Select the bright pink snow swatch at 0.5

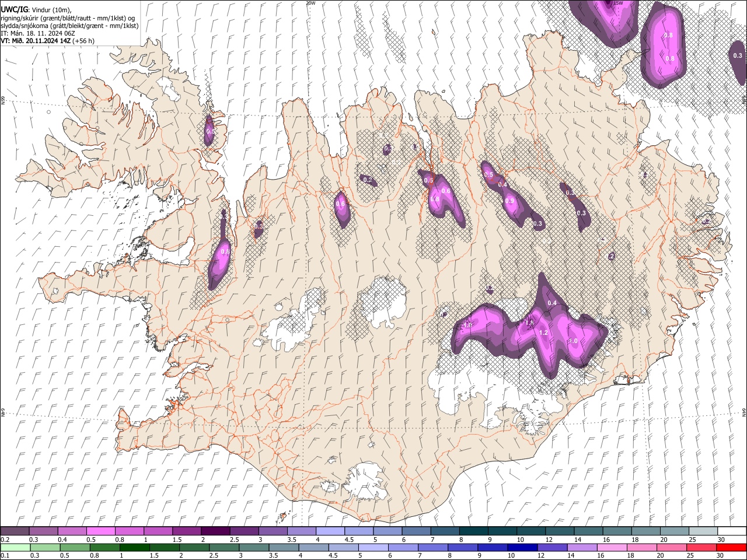100,531
